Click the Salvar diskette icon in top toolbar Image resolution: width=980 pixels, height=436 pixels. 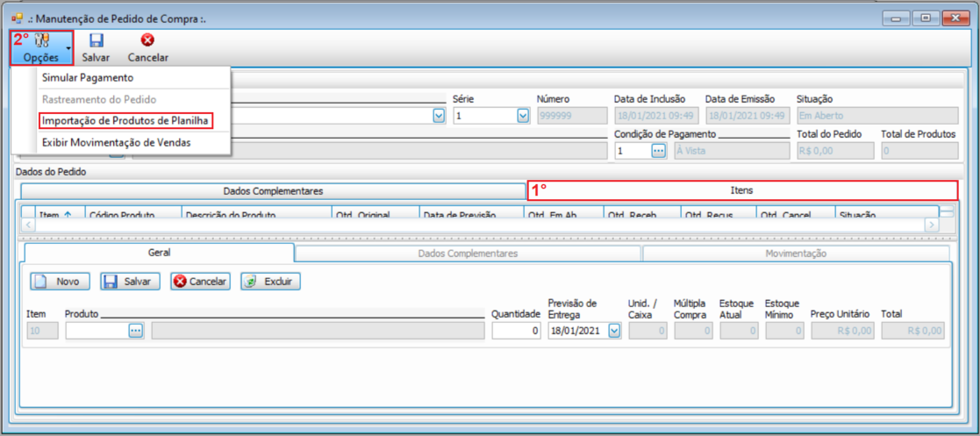pyautogui.click(x=97, y=41)
